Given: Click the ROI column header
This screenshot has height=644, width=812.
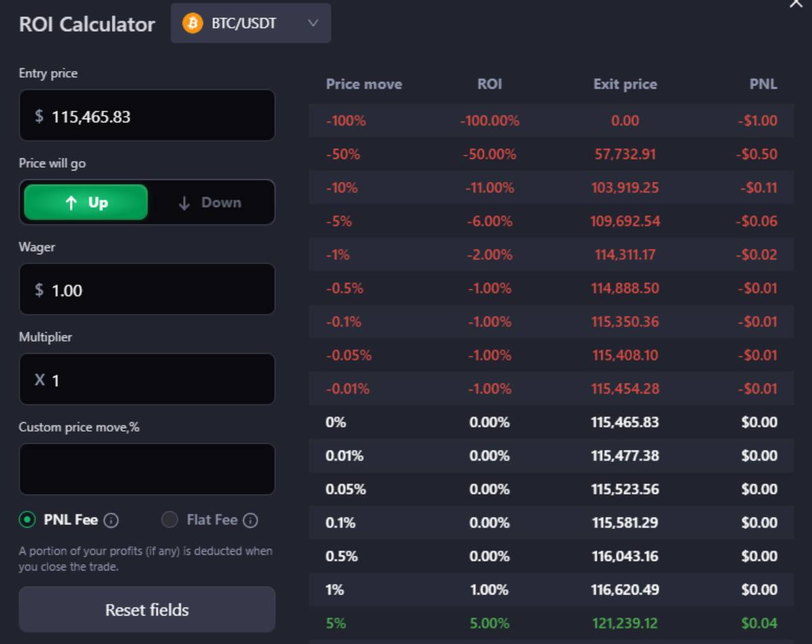Looking at the screenshot, I should tap(490, 85).
